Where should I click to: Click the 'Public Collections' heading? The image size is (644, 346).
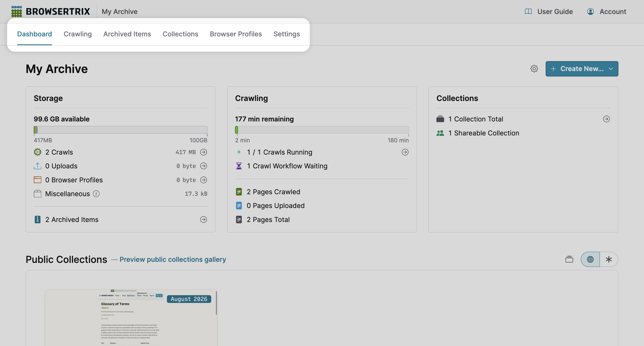point(66,259)
